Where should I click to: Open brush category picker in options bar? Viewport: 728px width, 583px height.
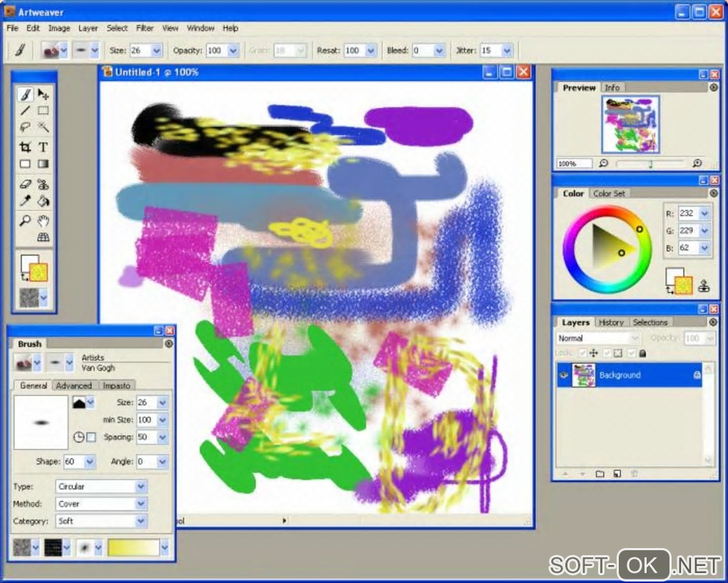[x=55, y=50]
